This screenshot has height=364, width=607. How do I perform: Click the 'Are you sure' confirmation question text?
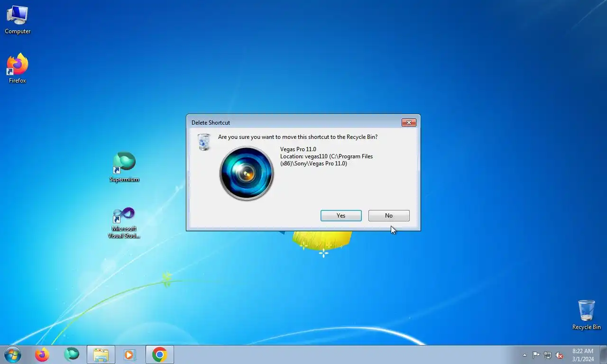click(298, 137)
